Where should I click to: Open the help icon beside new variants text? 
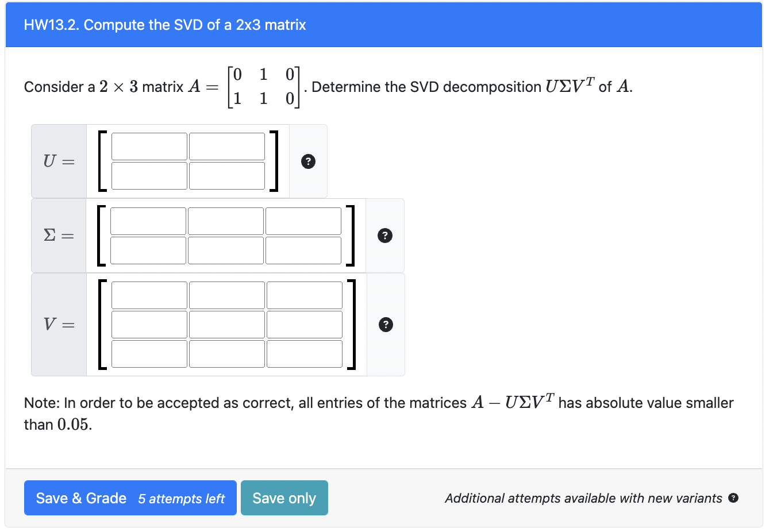[733, 498]
